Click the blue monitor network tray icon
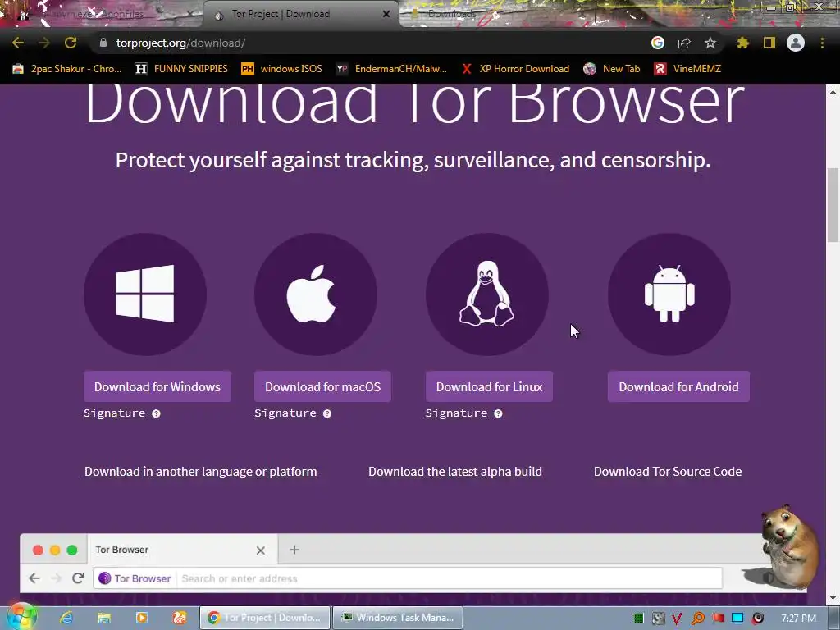The width and height of the screenshot is (840, 630). tap(737, 619)
